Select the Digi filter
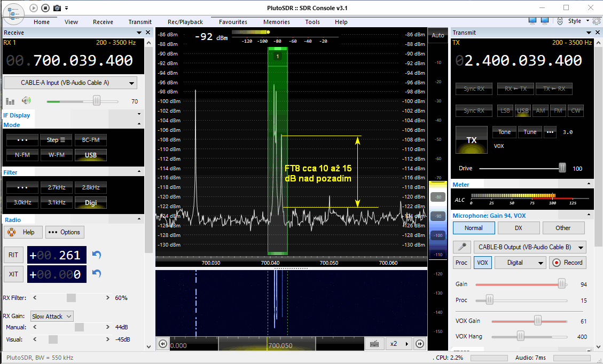This screenshot has width=603, height=364. point(90,203)
